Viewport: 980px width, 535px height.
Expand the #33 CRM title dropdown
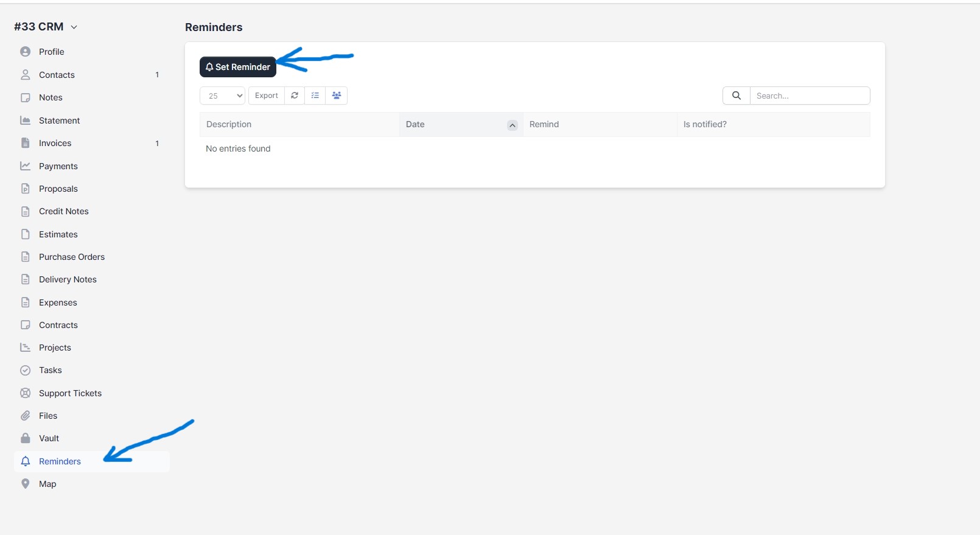(x=74, y=27)
